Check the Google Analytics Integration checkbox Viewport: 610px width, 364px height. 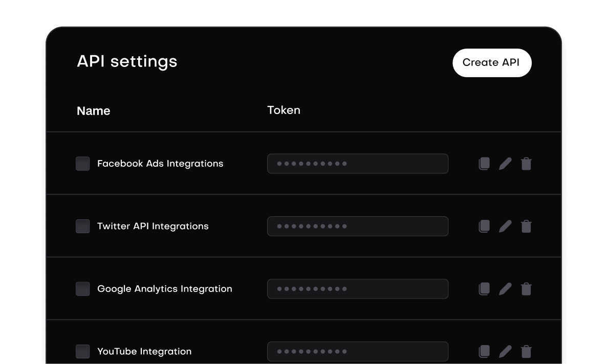(x=82, y=289)
